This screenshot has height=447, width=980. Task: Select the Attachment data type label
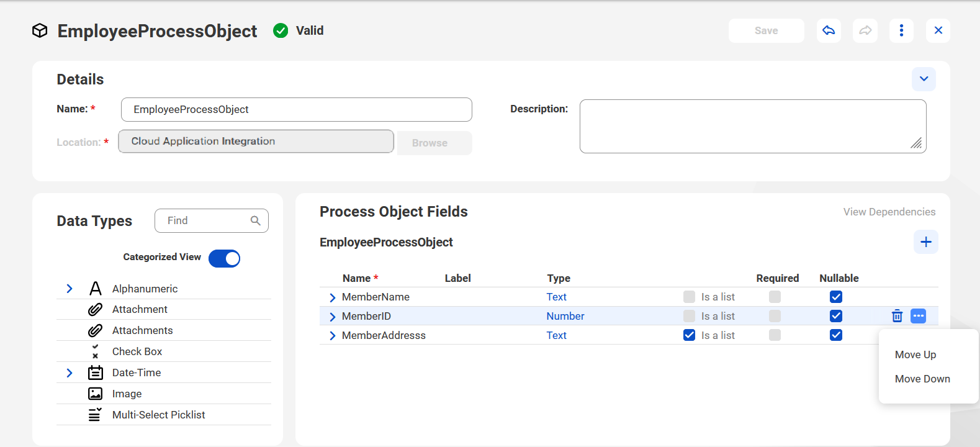140,309
